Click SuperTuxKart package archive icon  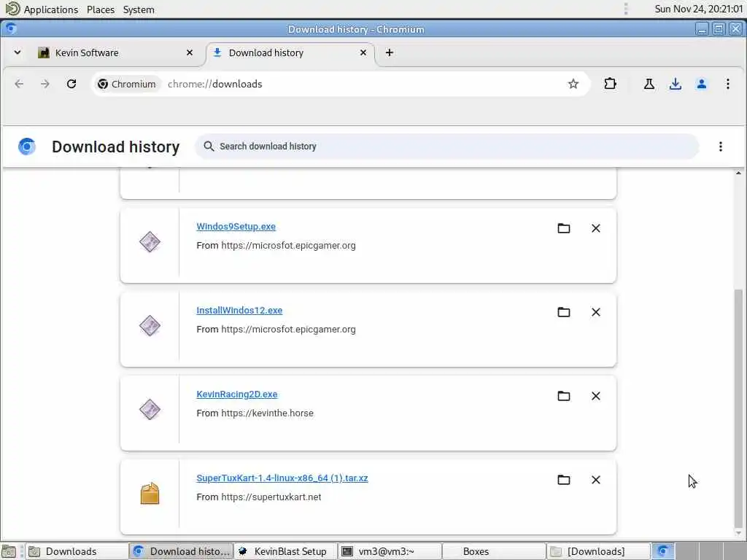[x=150, y=494]
